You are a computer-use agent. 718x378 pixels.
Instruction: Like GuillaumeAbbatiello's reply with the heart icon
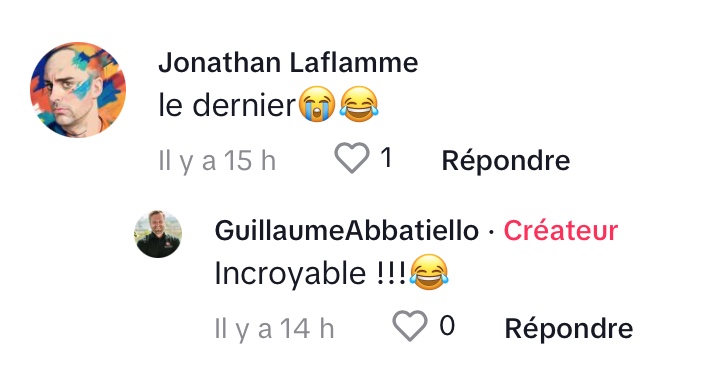410,326
